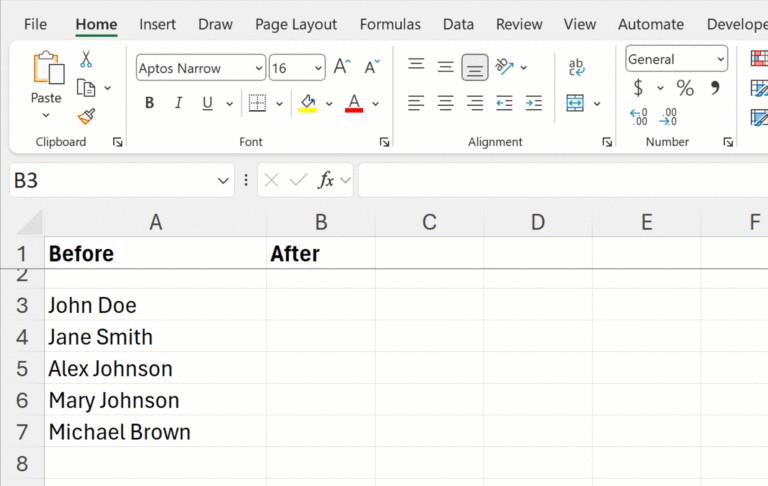Apply borders with the borders icon
768x486 pixels.
pyautogui.click(x=257, y=103)
